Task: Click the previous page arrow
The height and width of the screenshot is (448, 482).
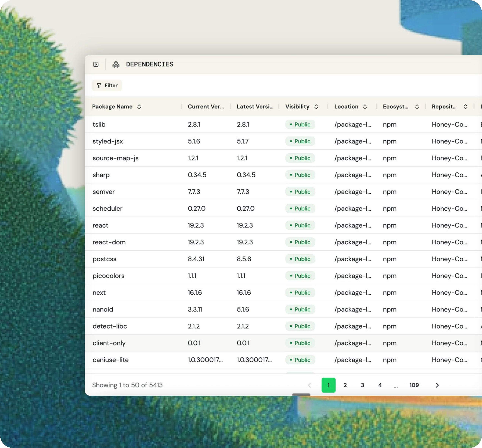Action: [x=309, y=385]
